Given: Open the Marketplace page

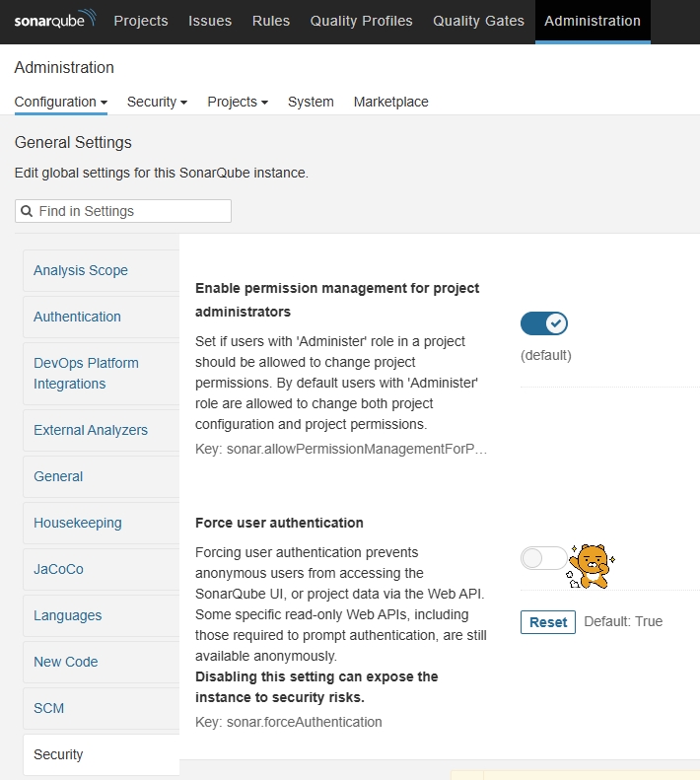Looking at the screenshot, I should click(391, 102).
